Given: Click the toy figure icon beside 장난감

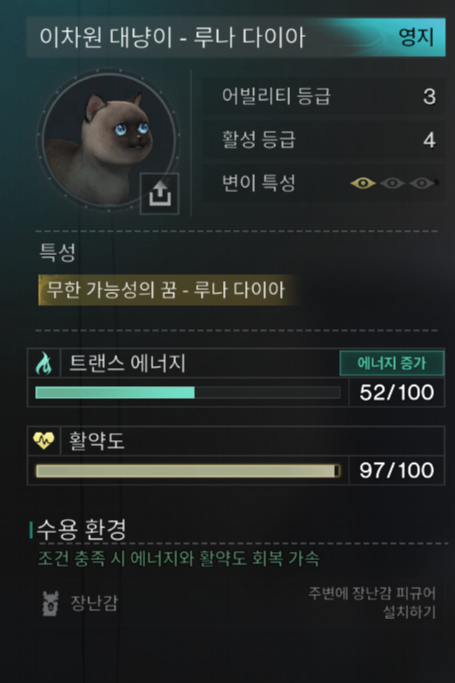Looking at the screenshot, I should [x=51, y=603].
